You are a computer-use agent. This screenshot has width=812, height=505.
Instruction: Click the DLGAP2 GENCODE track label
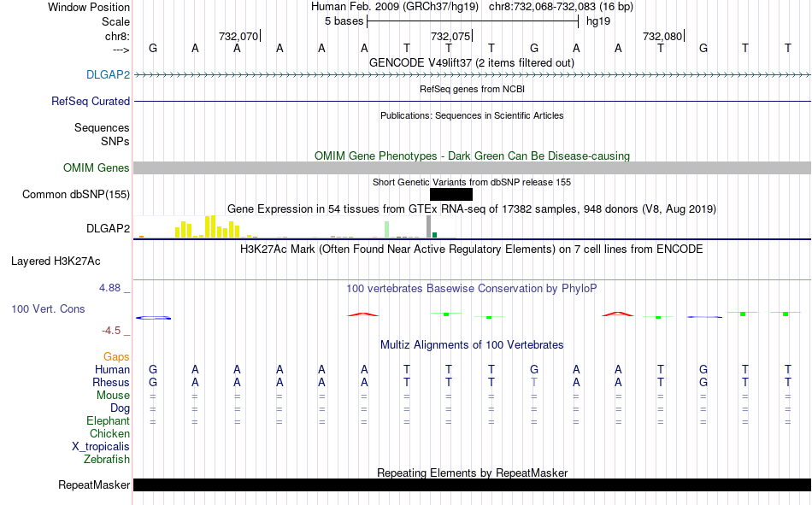(109, 74)
